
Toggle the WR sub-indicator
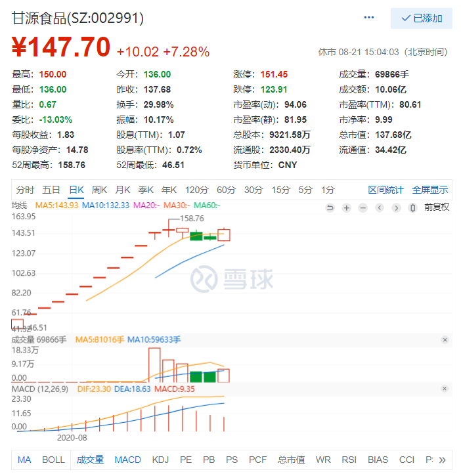(x=323, y=460)
